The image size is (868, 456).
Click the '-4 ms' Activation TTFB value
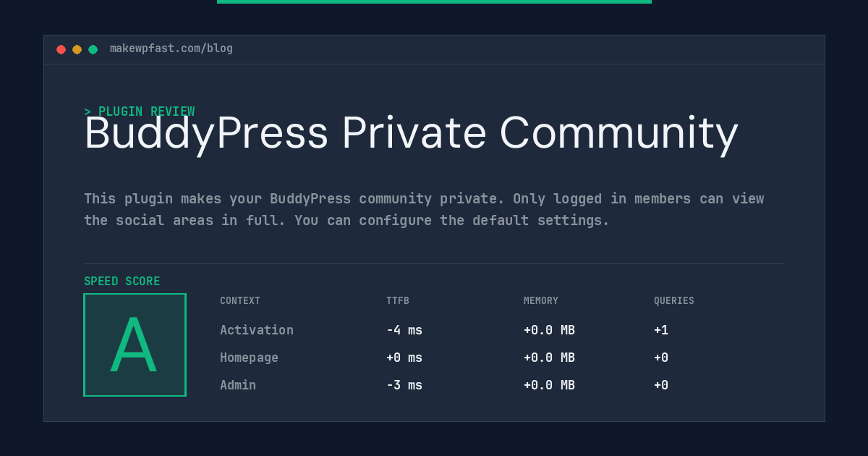click(x=404, y=330)
